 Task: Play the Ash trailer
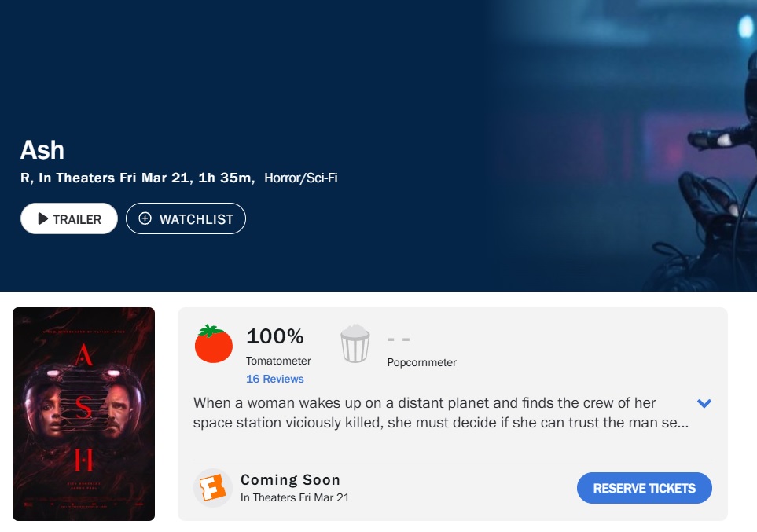point(69,219)
